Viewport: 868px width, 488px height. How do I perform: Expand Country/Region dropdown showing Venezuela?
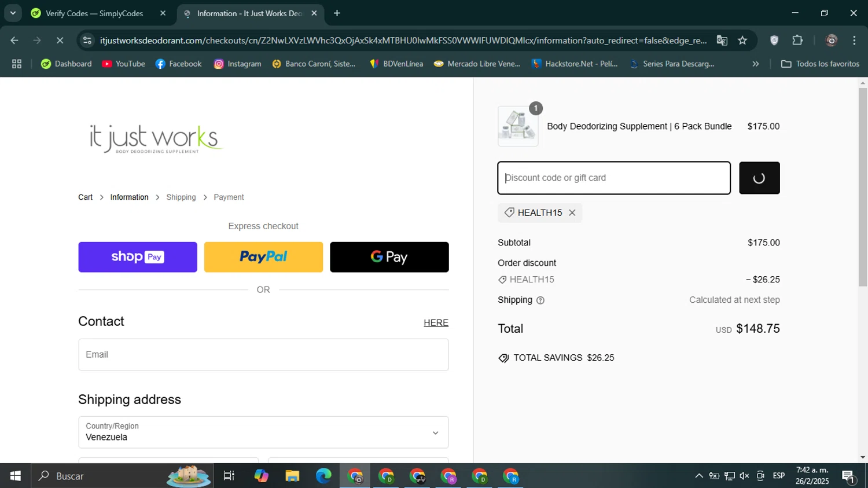[x=263, y=432]
